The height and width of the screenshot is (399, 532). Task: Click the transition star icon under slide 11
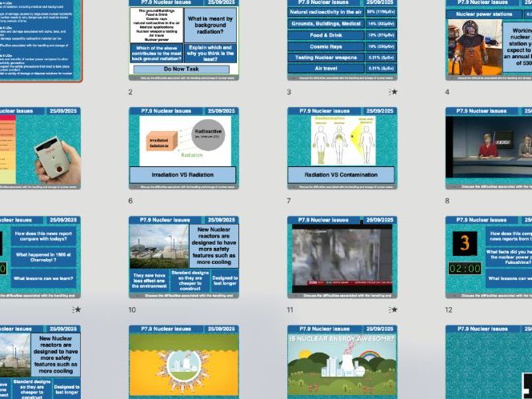pos(394,309)
